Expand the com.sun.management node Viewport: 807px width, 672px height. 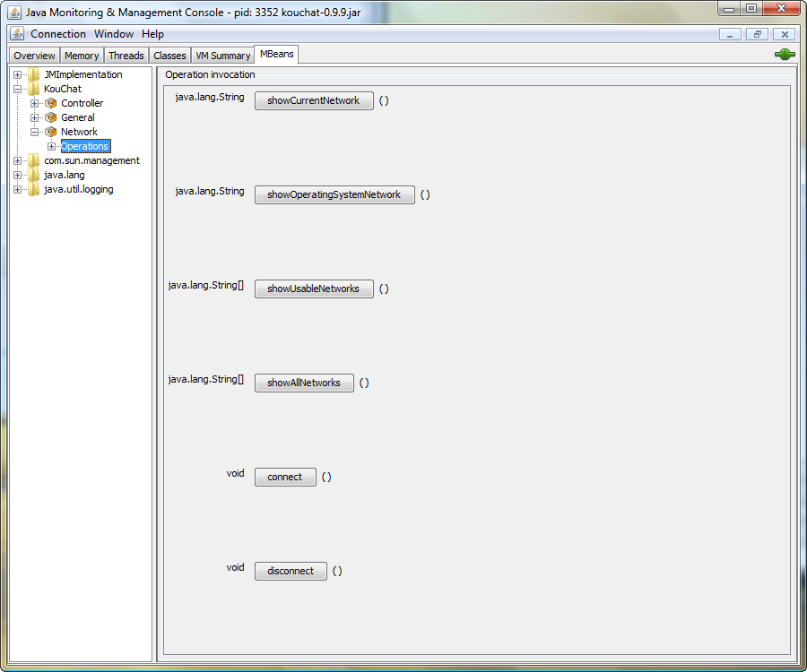tap(18, 161)
